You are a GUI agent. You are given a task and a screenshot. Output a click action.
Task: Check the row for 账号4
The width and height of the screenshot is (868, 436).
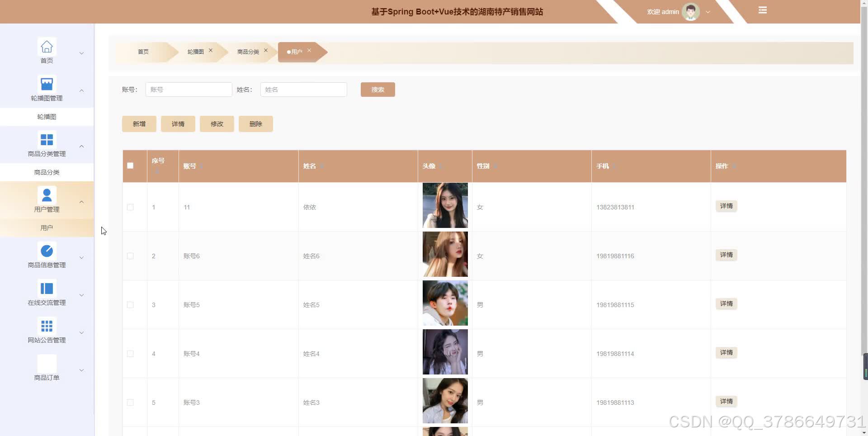click(130, 354)
